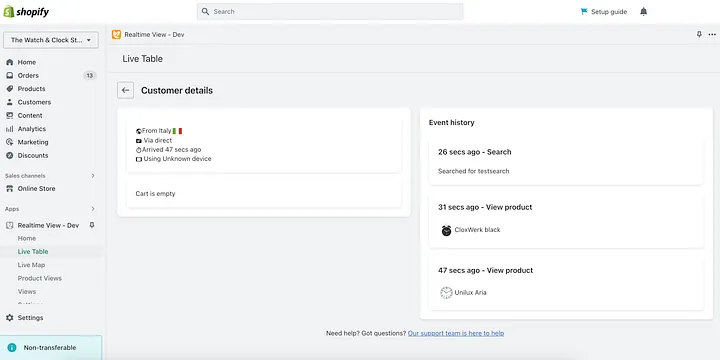Open Online Store channel
The height and width of the screenshot is (360, 720).
(x=36, y=188)
